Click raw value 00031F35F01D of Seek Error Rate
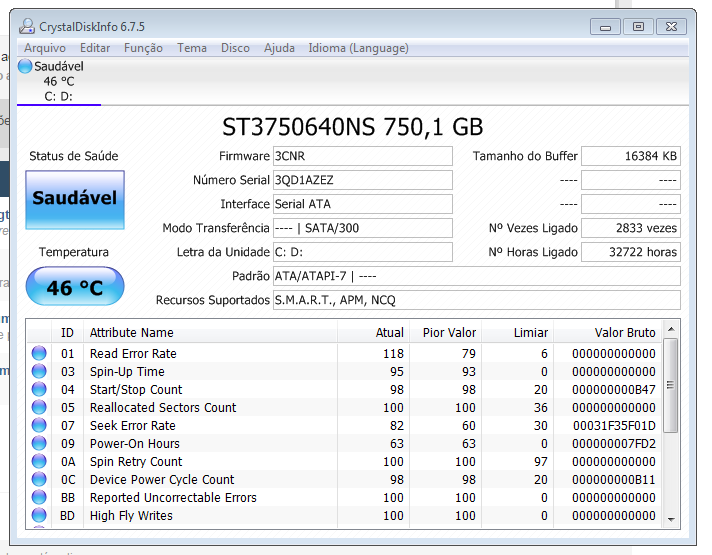The width and height of the screenshot is (712, 555). 614,426
